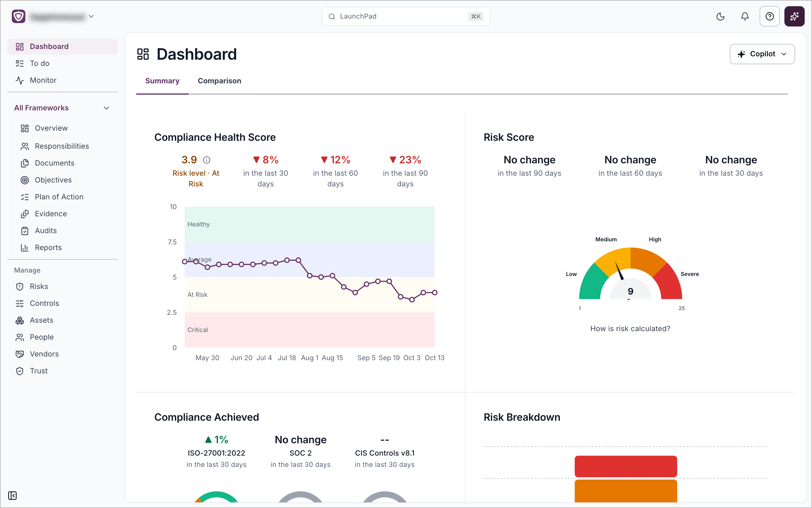Go to Dashboard in sidebar
Image resolution: width=812 pixels, height=508 pixels.
(x=63, y=46)
